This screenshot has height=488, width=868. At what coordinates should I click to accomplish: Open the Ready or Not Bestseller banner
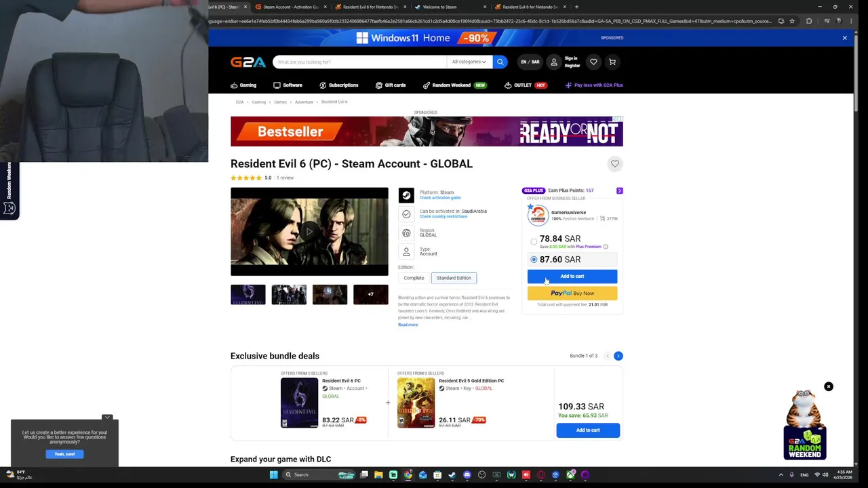[427, 131]
